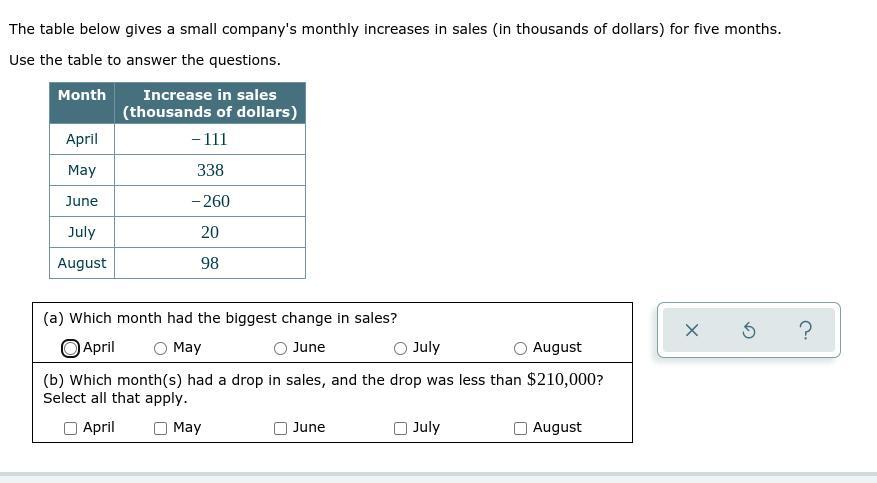Image resolution: width=877 pixels, height=483 pixels.
Task: Click the May value 338 cell
Action: click(210, 170)
